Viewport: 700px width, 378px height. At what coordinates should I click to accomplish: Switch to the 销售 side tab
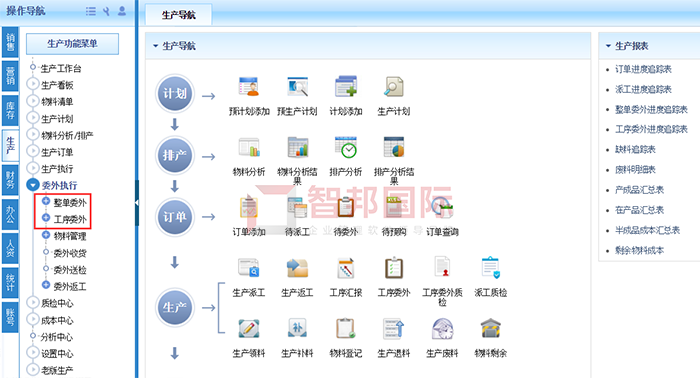pos(10,42)
